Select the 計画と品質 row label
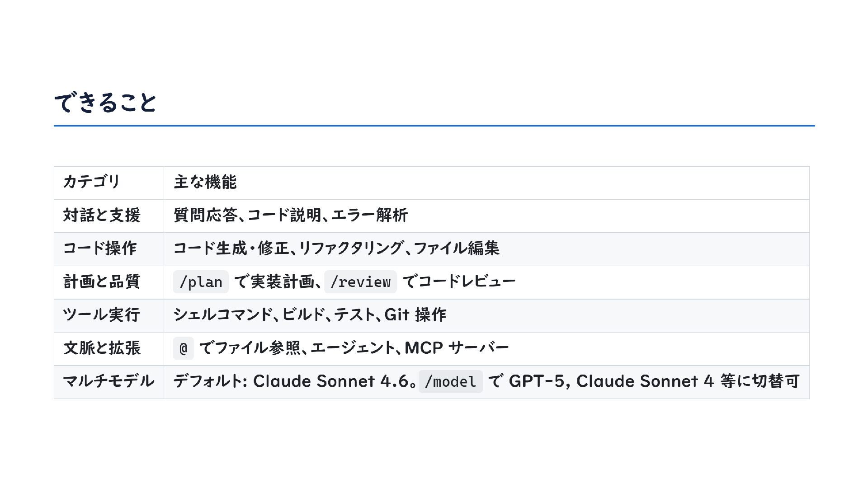The width and height of the screenshot is (868, 488). click(102, 282)
